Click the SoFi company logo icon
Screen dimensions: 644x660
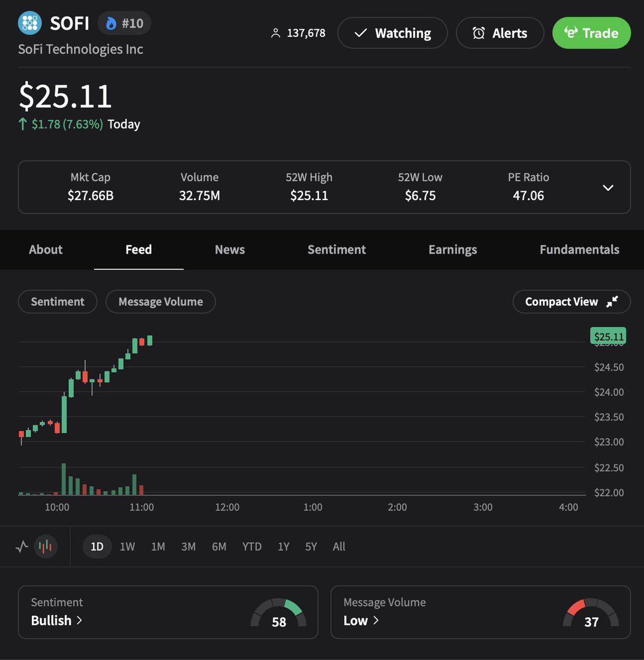pos(29,23)
